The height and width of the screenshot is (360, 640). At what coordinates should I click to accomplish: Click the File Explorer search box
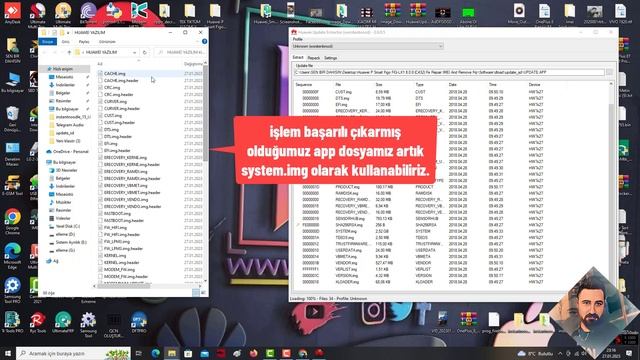coord(180,52)
